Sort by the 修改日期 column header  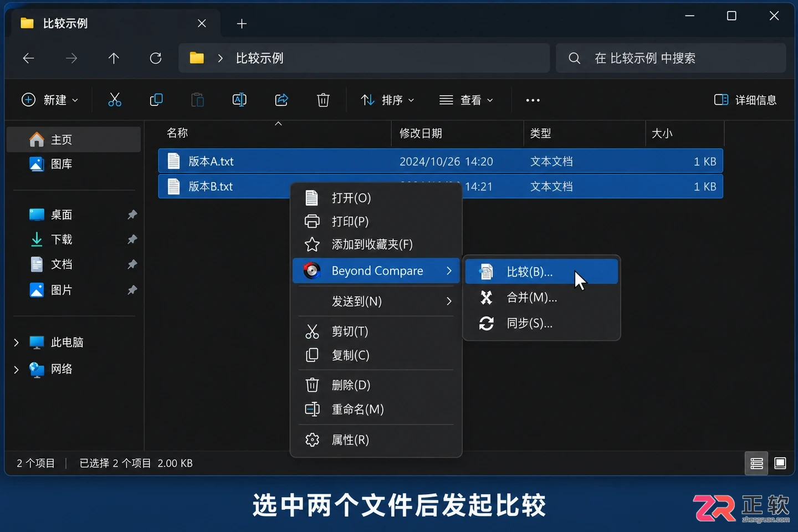coord(421,133)
